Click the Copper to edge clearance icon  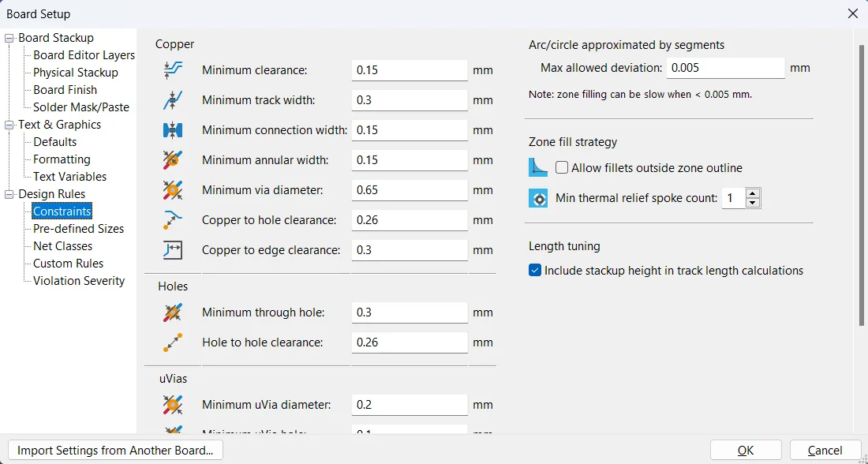[x=173, y=250]
